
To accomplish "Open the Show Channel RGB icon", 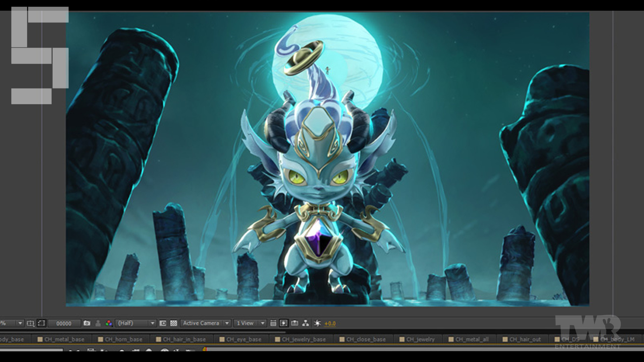I will [109, 323].
